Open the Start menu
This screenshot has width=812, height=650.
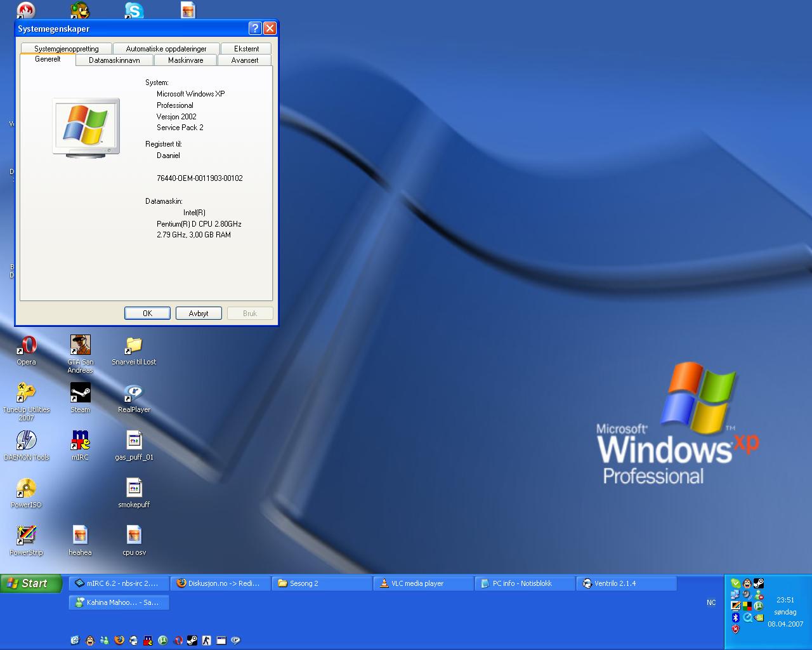(x=31, y=583)
